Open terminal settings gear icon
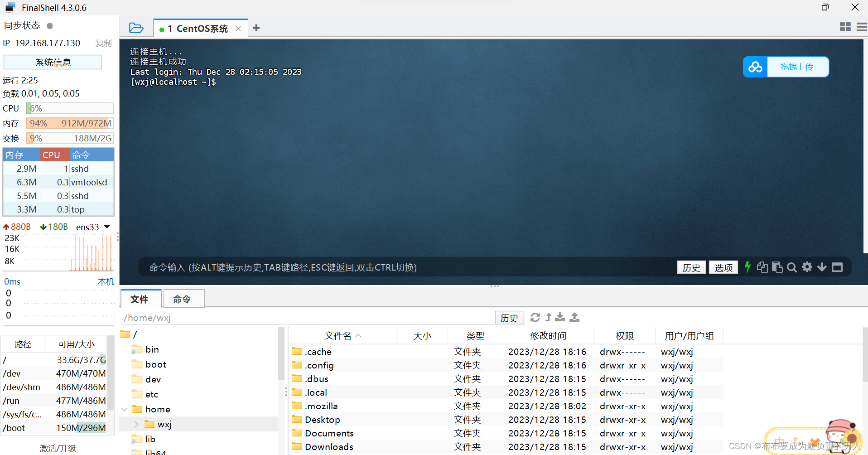 pyautogui.click(x=807, y=267)
